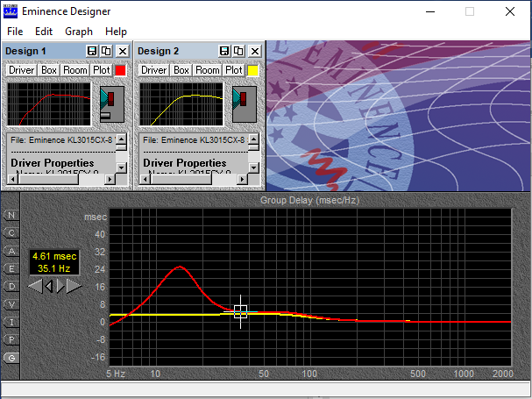The height and width of the screenshot is (399, 532).
Task: Close the Design 2 panel
Action: [x=255, y=51]
